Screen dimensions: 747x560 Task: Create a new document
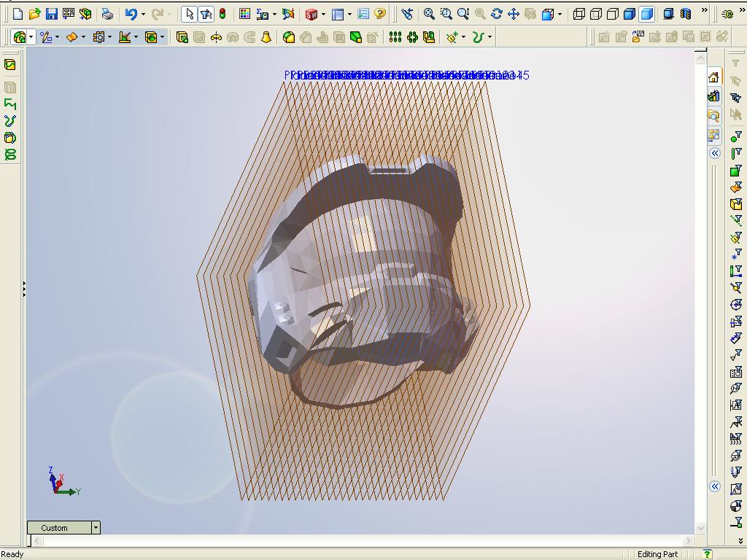tap(18, 14)
